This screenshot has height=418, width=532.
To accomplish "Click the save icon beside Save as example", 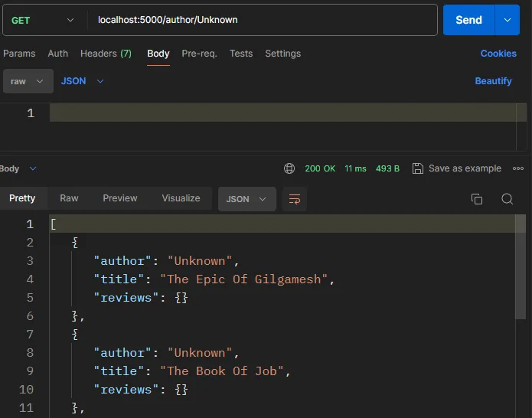I will (418, 168).
